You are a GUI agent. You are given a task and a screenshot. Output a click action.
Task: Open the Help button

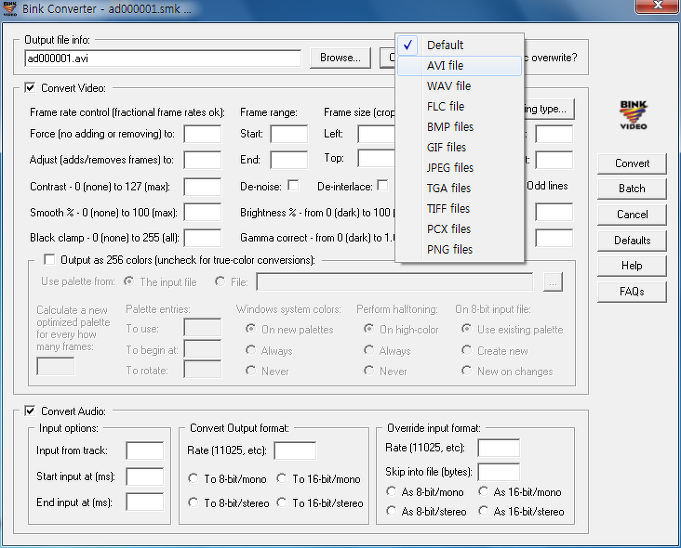point(632,266)
